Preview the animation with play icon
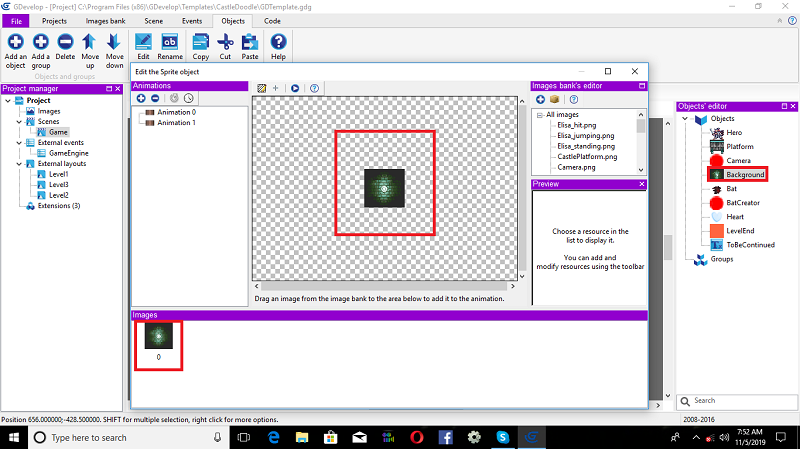Screen dimensions: 800x449 coord(295,88)
